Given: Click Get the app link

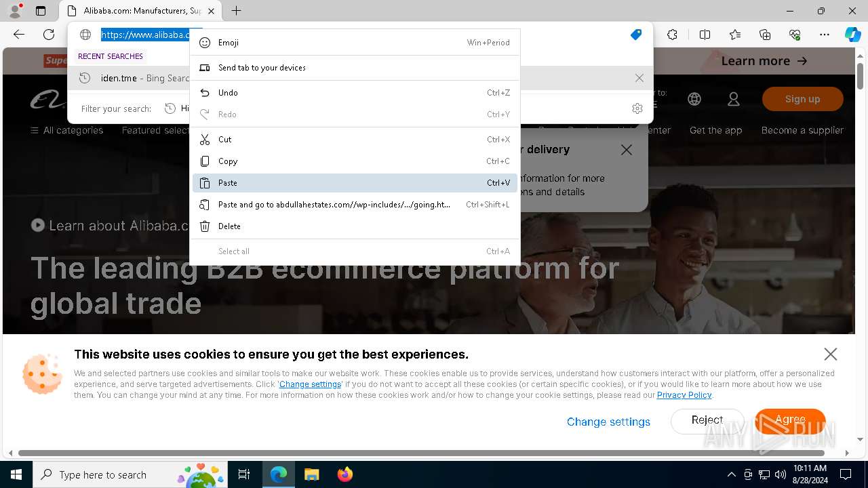Looking at the screenshot, I should [715, 130].
